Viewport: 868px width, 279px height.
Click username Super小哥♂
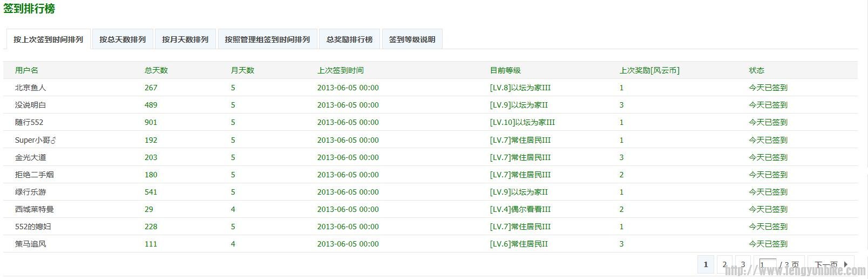point(36,140)
